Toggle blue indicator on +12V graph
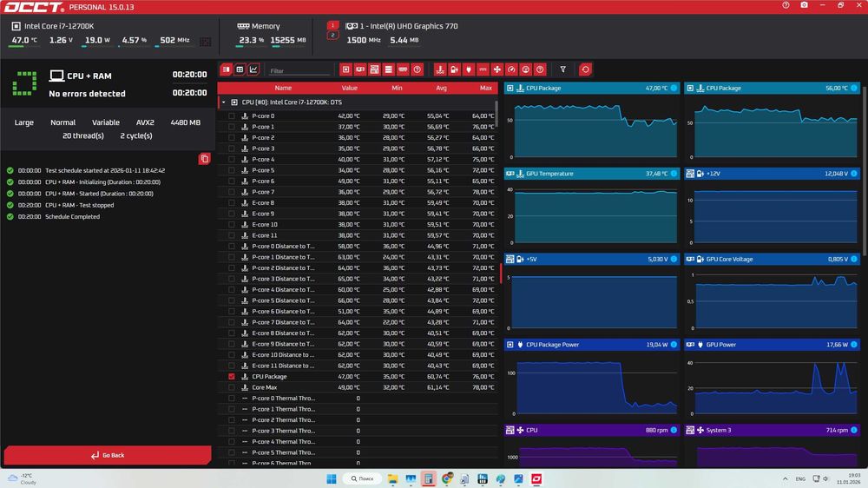Image resolution: width=868 pixels, height=488 pixels. point(854,174)
